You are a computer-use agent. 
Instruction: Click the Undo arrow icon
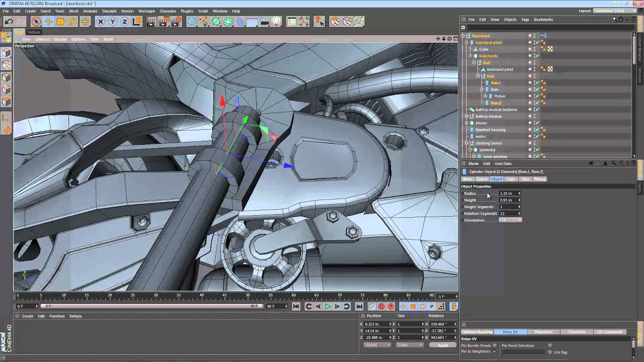[x=9, y=22]
